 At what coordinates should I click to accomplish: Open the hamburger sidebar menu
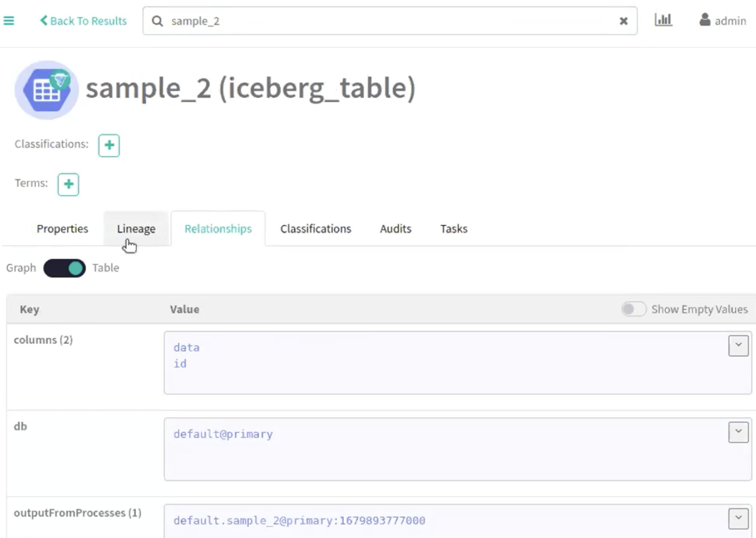pos(9,21)
